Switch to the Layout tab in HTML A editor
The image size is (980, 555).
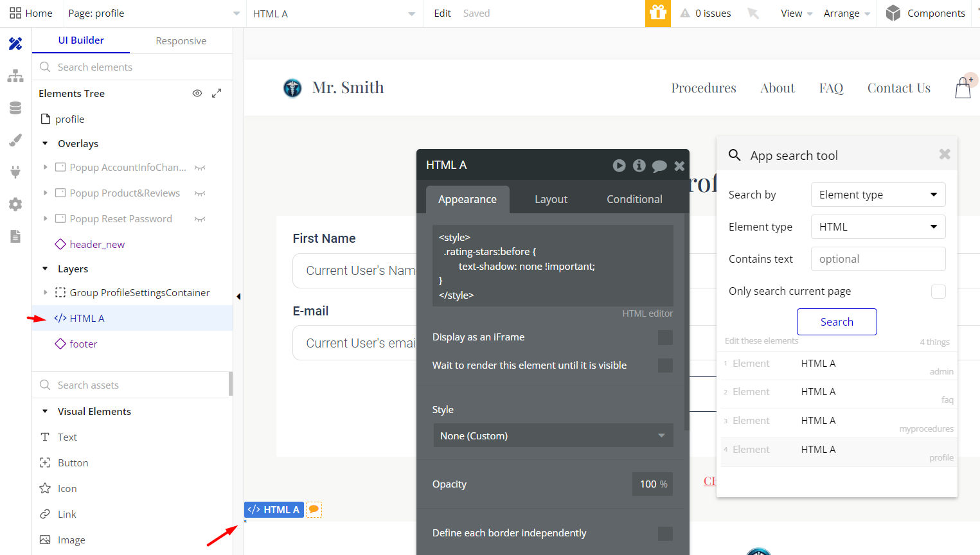[551, 199]
